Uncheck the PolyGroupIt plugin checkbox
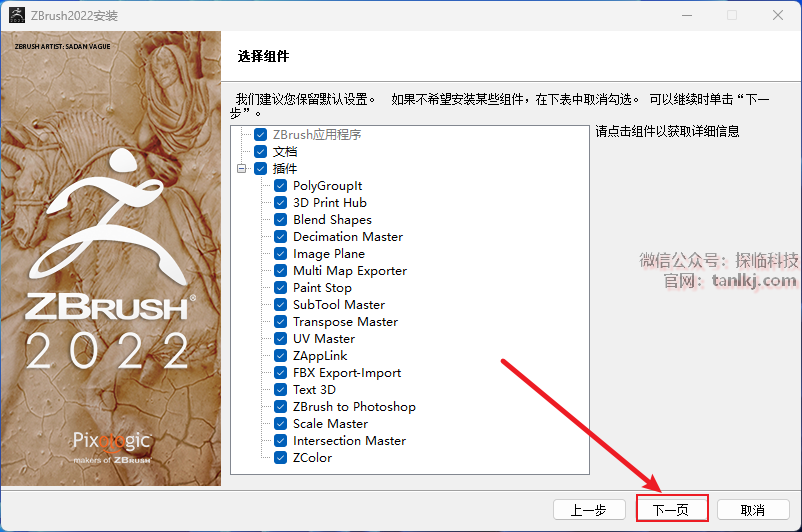This screenshot has height=532, width=802. point(280,185)
